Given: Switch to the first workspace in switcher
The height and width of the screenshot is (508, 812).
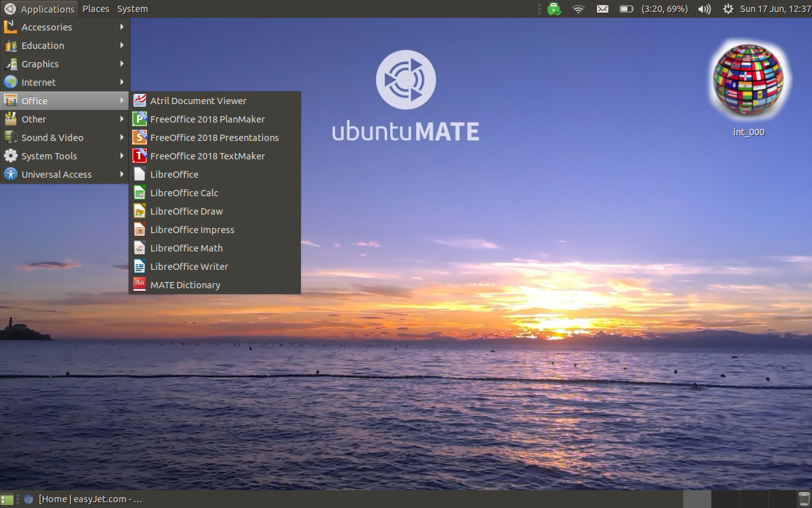Looking at the screenshot, I should point(697,500).
